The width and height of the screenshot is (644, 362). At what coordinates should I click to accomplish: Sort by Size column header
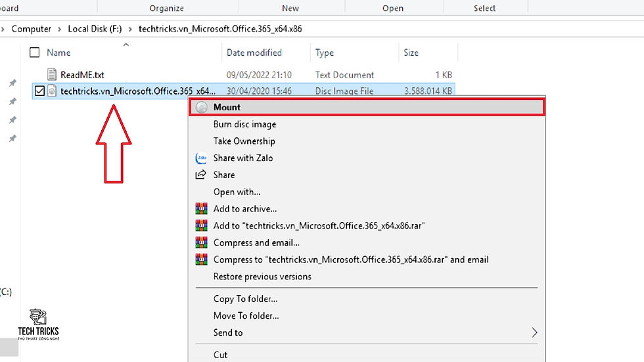(x=411, y=53)
